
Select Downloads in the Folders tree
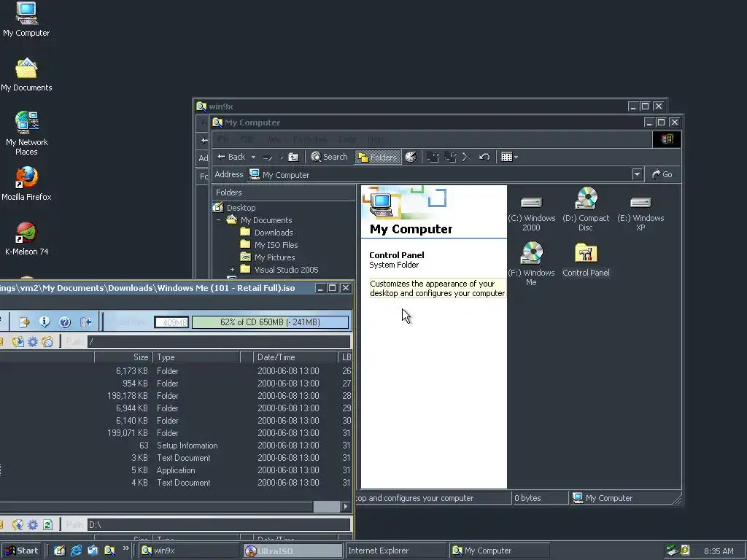click(x=274, y=233)
